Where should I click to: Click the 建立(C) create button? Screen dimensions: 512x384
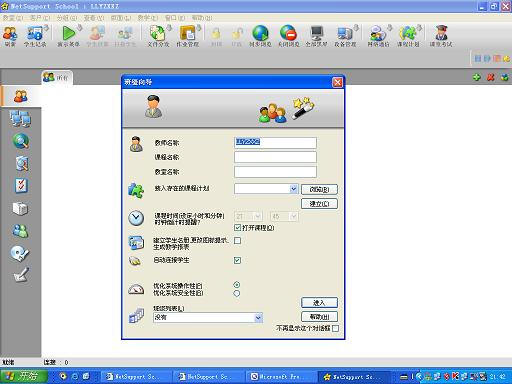[319, 203]
